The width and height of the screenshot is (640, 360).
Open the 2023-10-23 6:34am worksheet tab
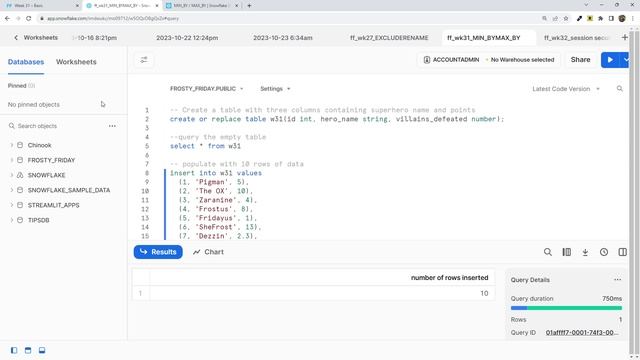pyautogui.click(x=283, y=38)
